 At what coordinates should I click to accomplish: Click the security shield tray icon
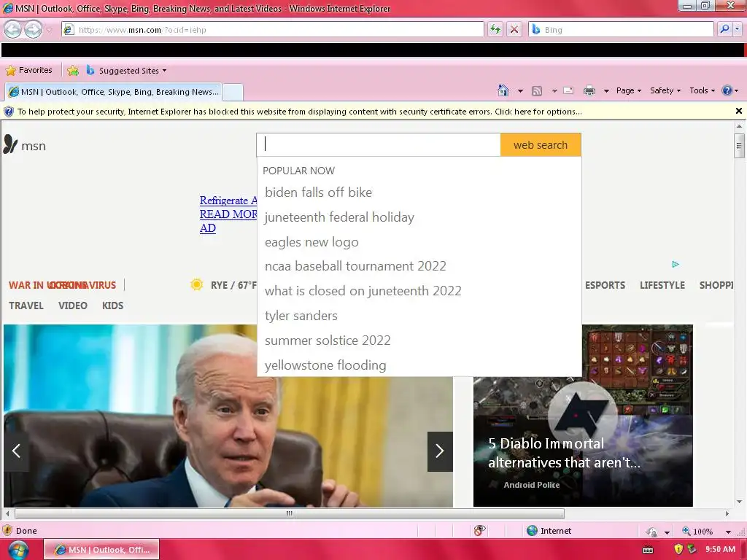click(679, 550)
